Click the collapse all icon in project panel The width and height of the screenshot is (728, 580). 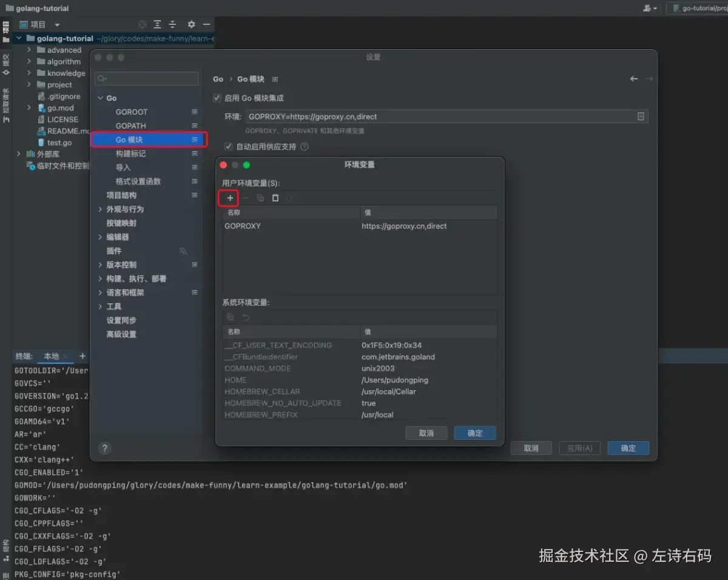coord(172,24)
